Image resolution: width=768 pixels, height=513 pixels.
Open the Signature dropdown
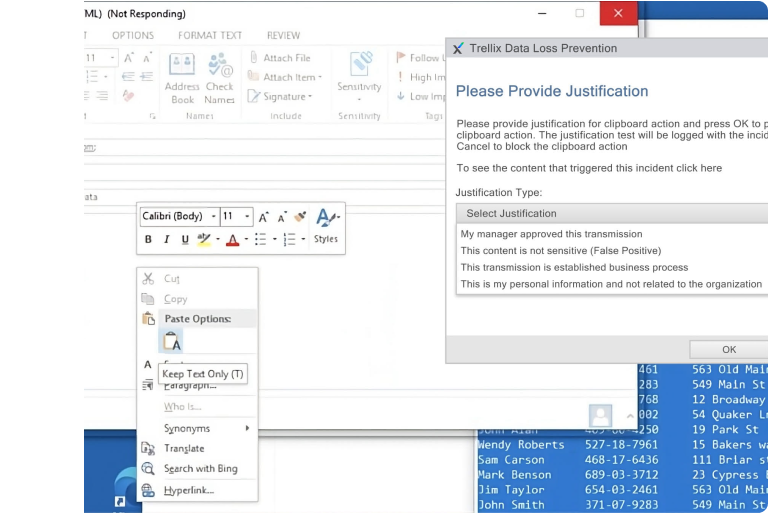[x=280, y=97]
